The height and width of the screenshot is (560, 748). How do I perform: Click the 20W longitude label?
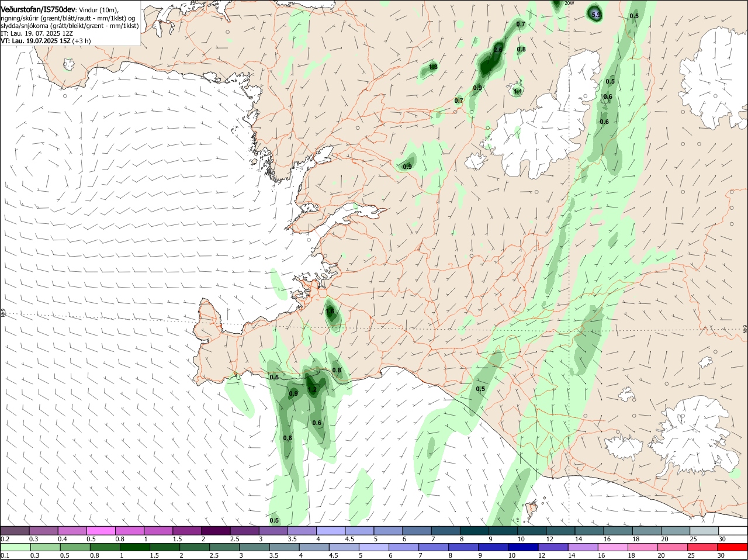point(570,3)
